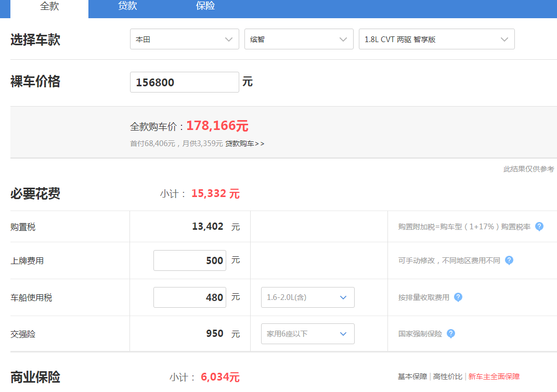Open the 贷款 tab
This screenshot has width=557, height=392.
pos(127,6)
